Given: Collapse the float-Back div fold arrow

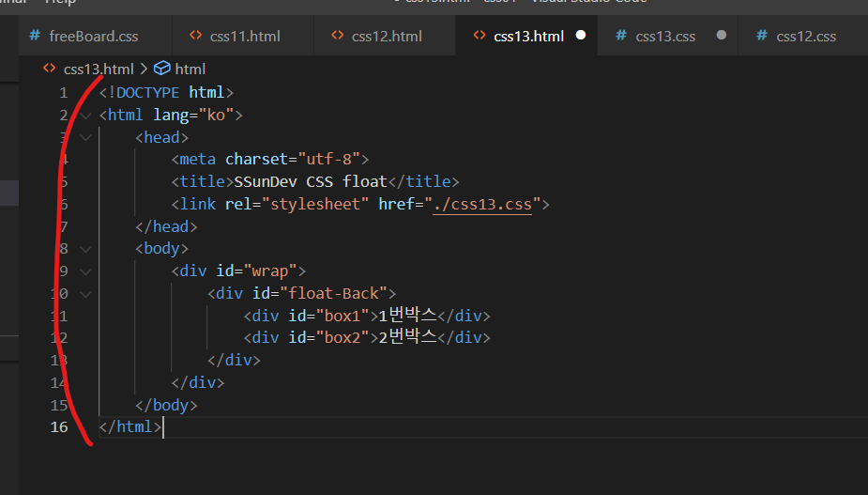Looking at the screenshot, I should [85, 294].
